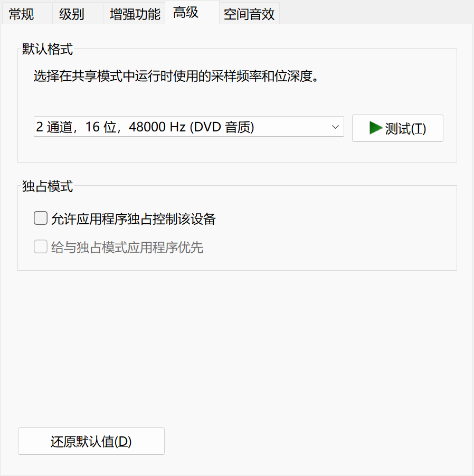The image size is (474, 476).
Task: Click the dropdown chevron next to DVD 音质
Action: pyautogui.click(x=335, y=127)
